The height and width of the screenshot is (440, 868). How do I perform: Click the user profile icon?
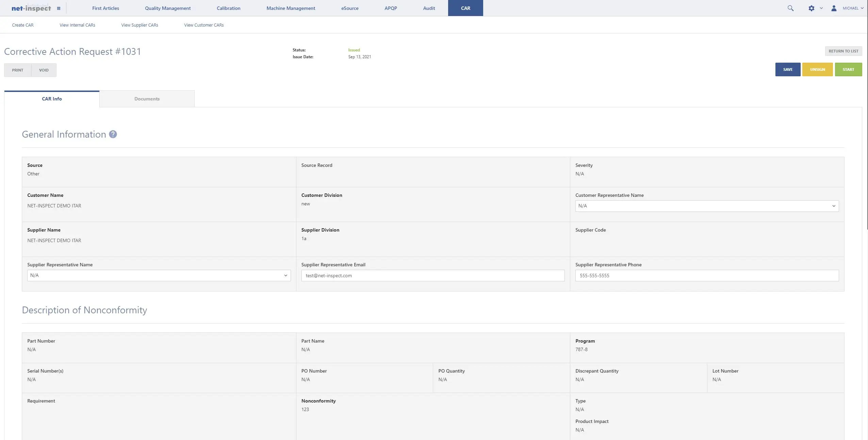click(833, 8)
